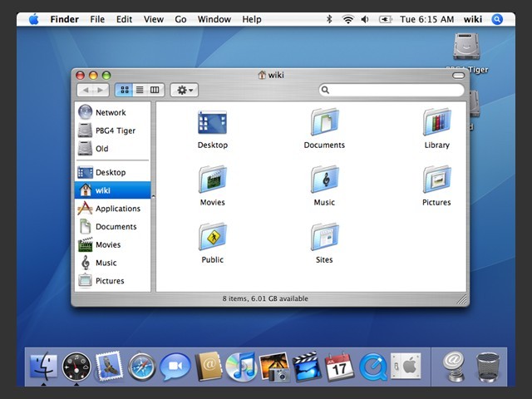Open Spotlight search icon

pyautogui.click(x=497, y=19)
